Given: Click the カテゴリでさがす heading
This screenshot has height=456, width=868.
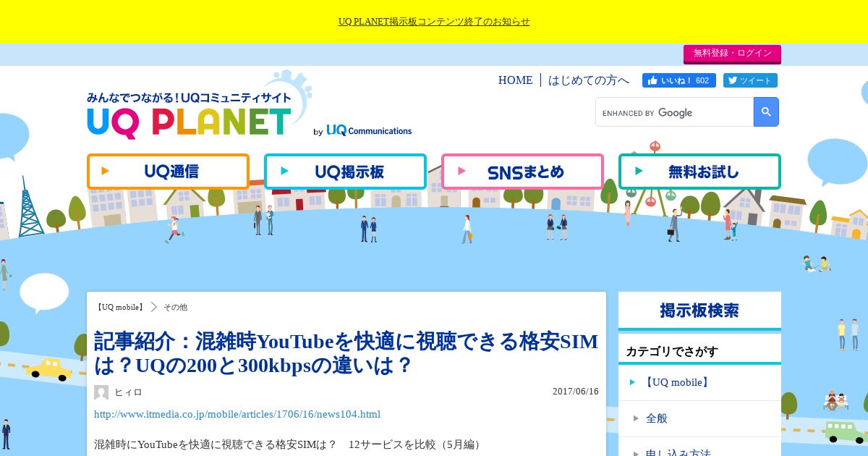Looking at the screenshot, I should (x=672, y=352).
